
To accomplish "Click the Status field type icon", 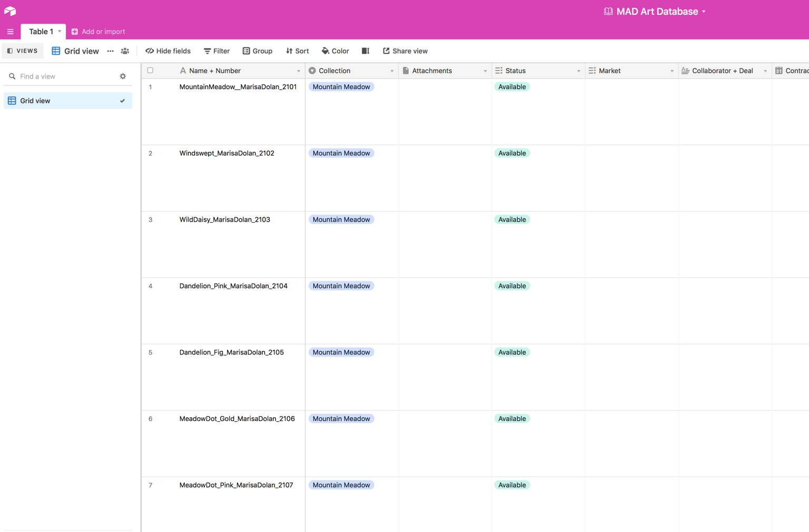I will [x=499, y=71].
